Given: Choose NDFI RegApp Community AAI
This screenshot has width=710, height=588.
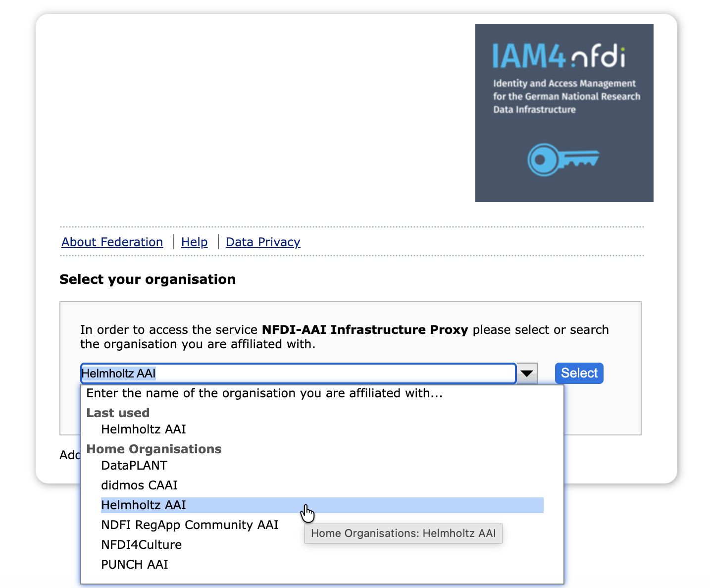Looking at the screenshot, I should point(190,525).
